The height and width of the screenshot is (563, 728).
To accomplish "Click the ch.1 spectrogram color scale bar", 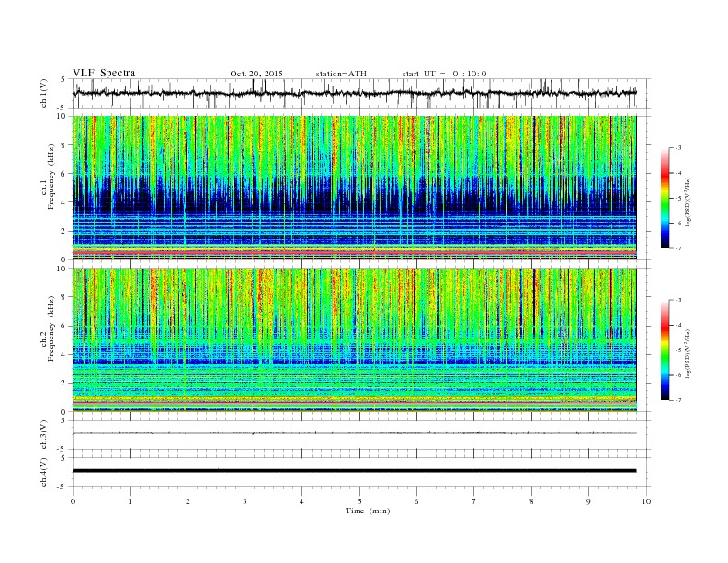I will coord(665,198).
